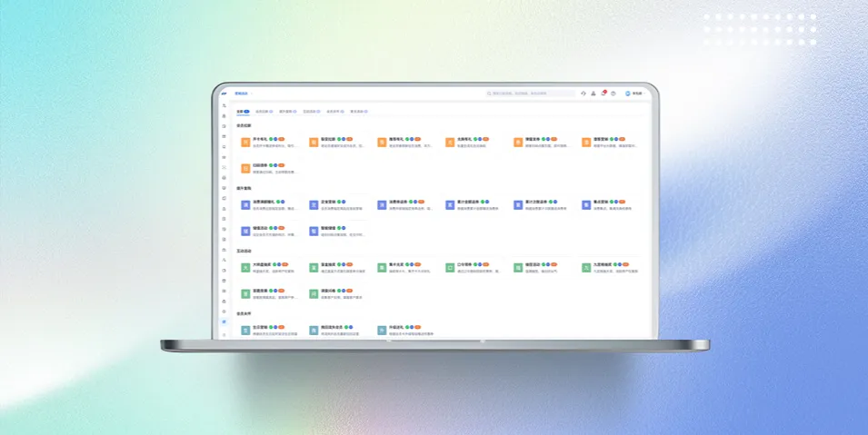This screenshot has width=868, height=435.
Task: Switch to the 互动活动 tab
Action: pyautogui.click(x=311, y=112)
